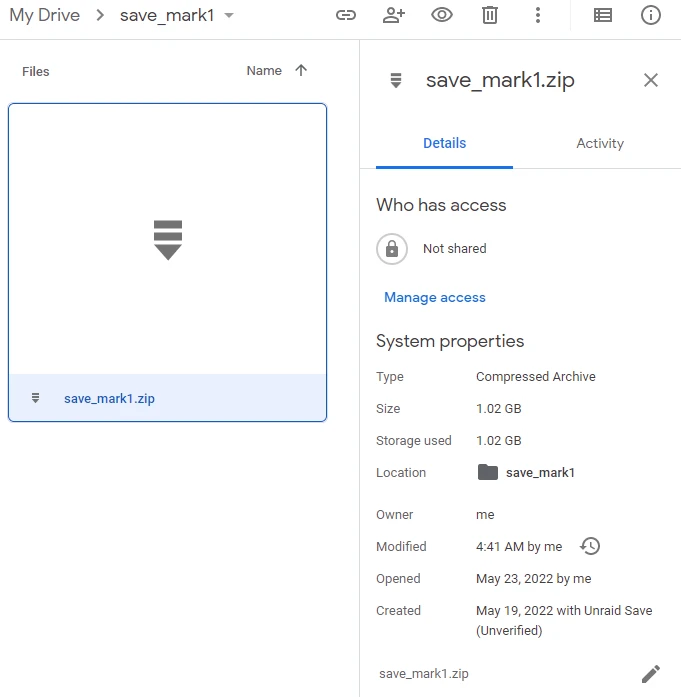Click the trash Remove icon
Screen dimensions: 681x697
pyautogui.click(x=490, y=15)
